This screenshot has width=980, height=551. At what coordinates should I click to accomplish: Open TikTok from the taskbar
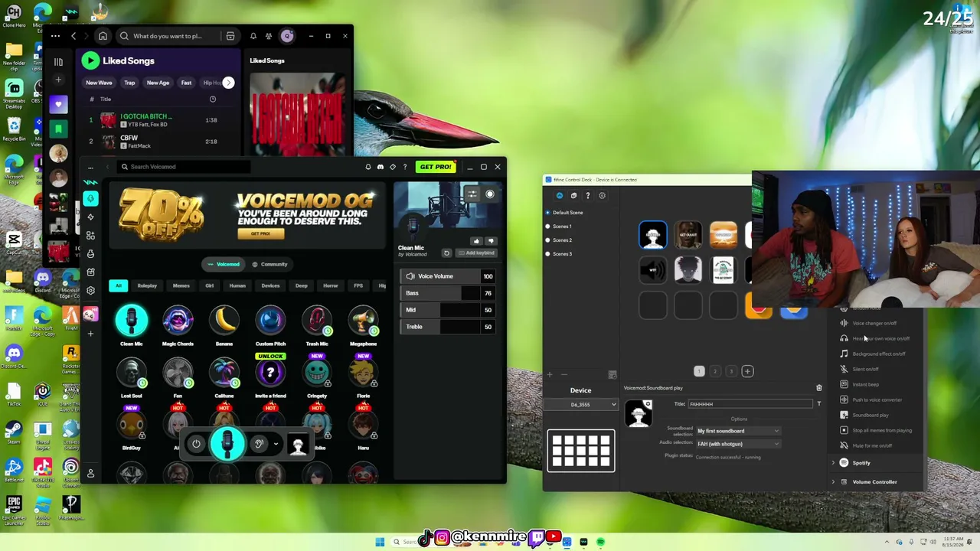click(425, 538)
